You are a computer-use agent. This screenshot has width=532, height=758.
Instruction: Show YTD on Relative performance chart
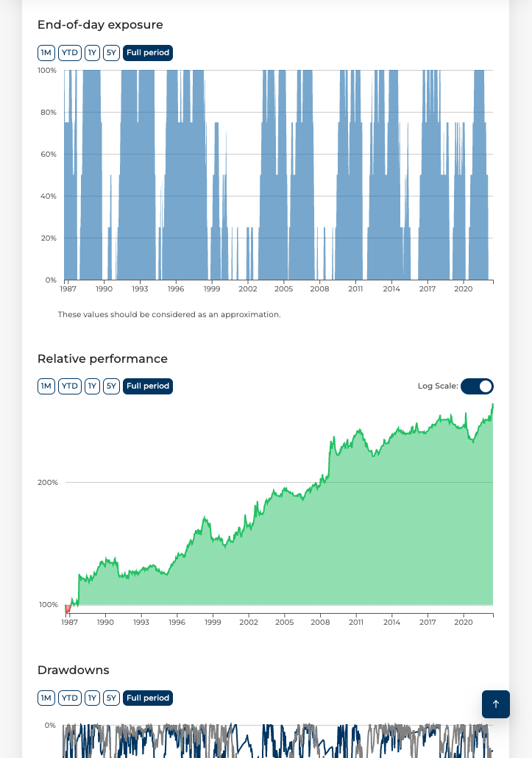(70, 386)
